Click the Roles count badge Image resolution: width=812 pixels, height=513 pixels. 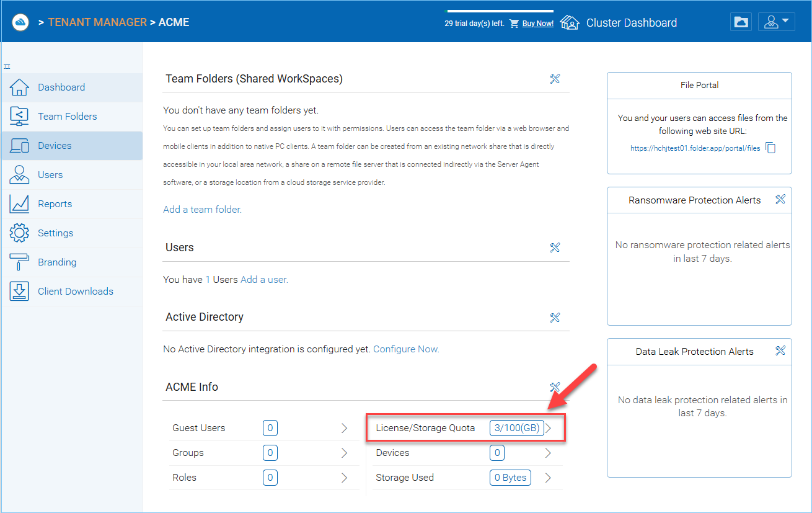[270, 478]
